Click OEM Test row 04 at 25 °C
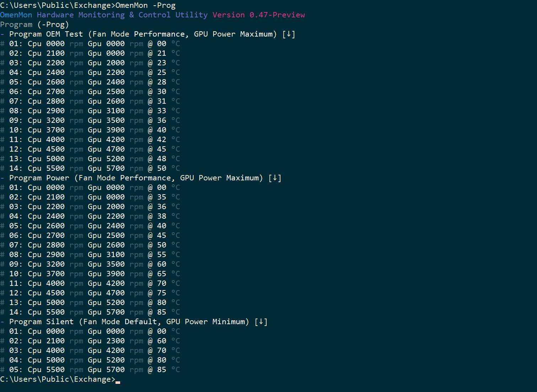 pos(90,72)
